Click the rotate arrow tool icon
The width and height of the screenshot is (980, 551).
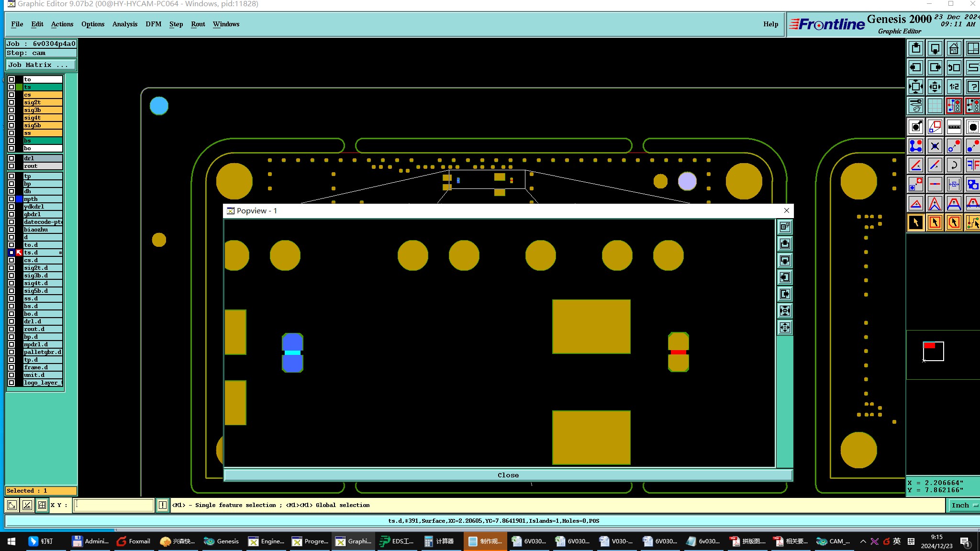tap(954, 165)
